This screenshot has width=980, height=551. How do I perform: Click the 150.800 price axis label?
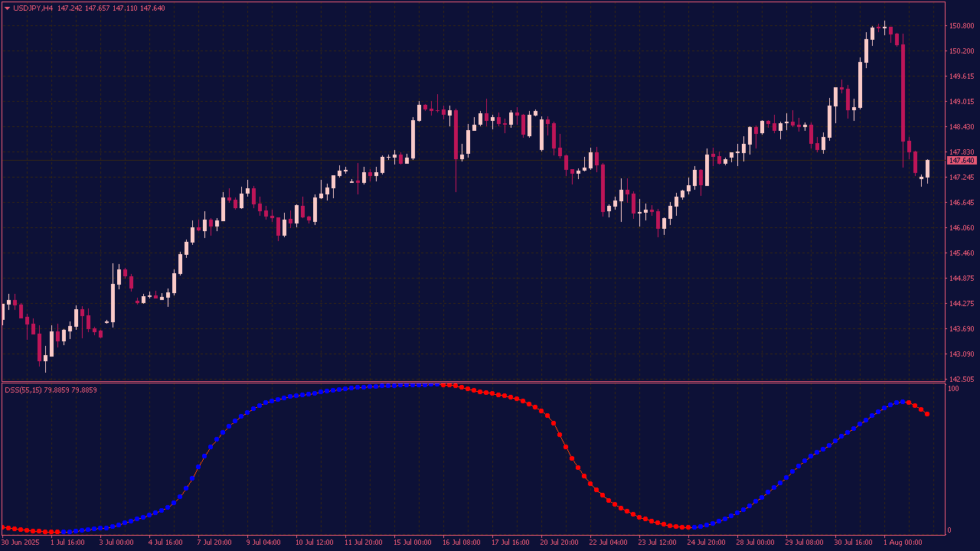961,26
